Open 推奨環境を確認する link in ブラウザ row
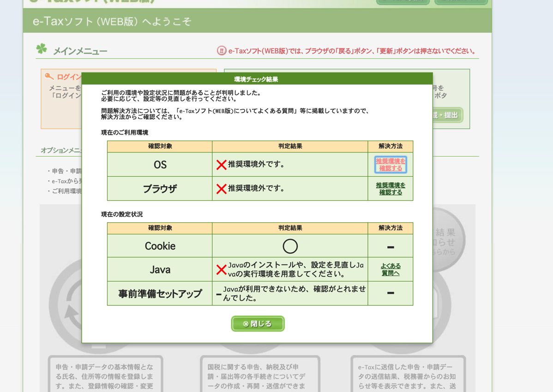The width and height of the screenshot is (553, 392). (391, 189)
